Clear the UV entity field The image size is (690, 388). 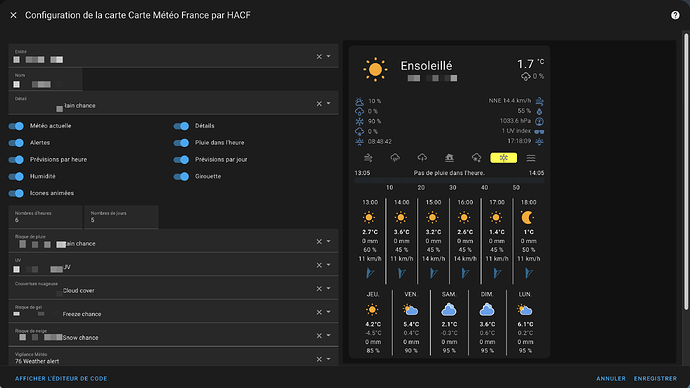pos(319,265)
